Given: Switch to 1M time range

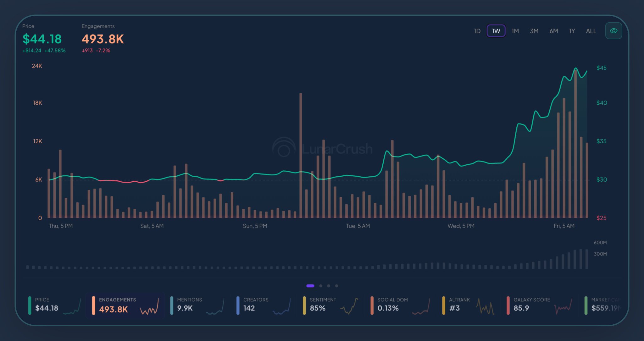Looking at the screenshot, I should tap(515, 31).
